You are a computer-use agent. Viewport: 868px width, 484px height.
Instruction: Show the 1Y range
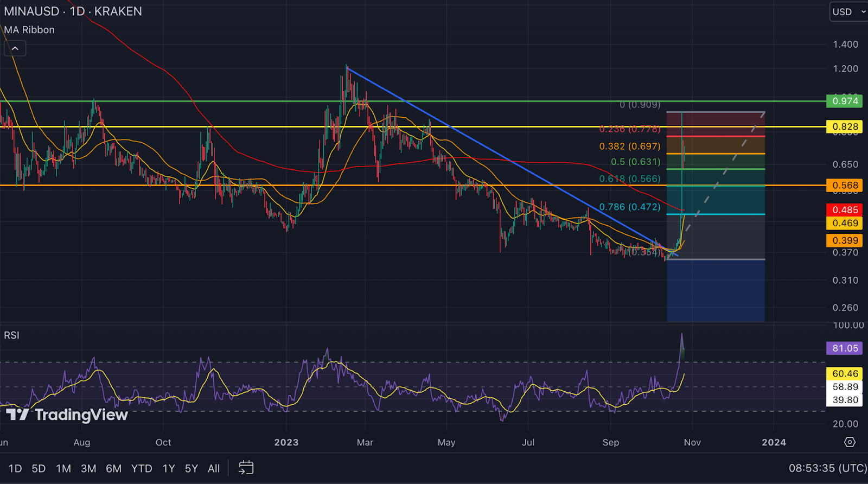(169, 468)
